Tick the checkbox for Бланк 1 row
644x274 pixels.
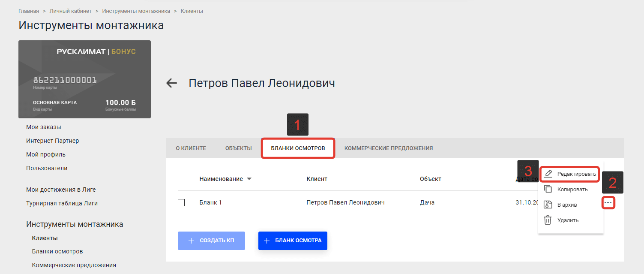pos(181,202)
